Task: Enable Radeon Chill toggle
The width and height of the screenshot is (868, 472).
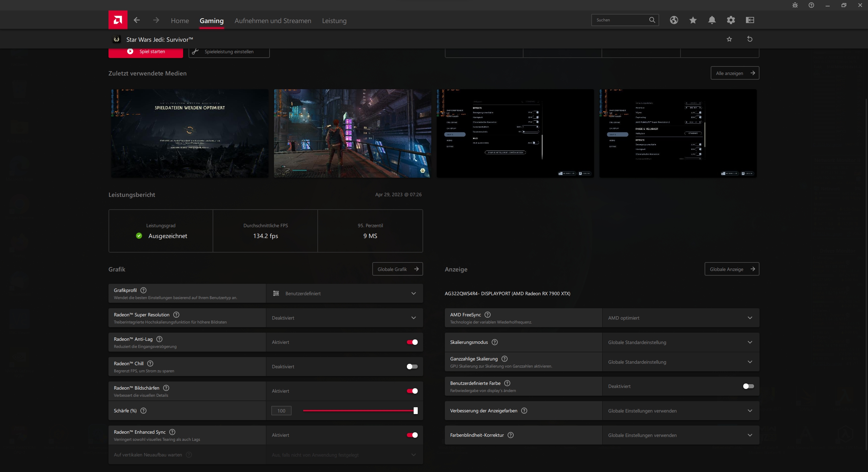Action: coord(412,367)
